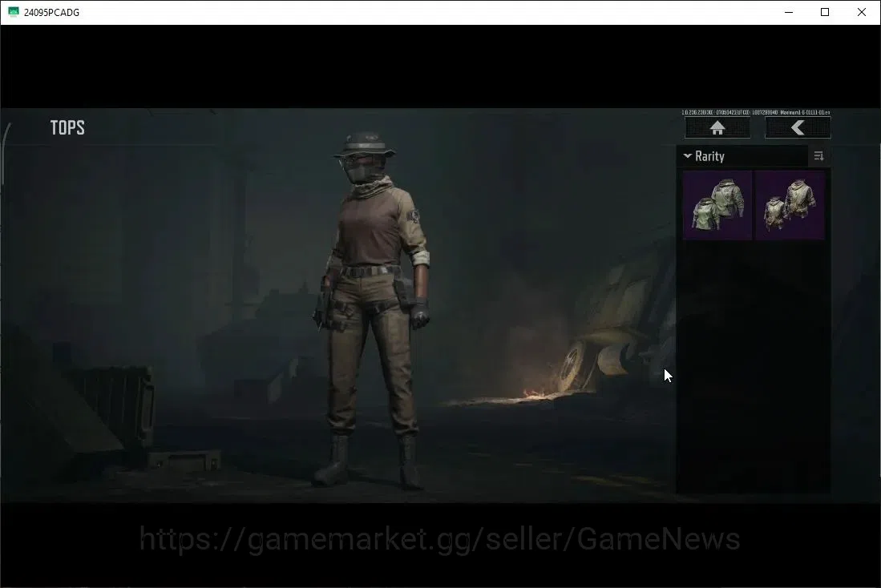The image size is (881, 588).
Task: Click the small arrow left of Rarity
Action: click(687, 155)
